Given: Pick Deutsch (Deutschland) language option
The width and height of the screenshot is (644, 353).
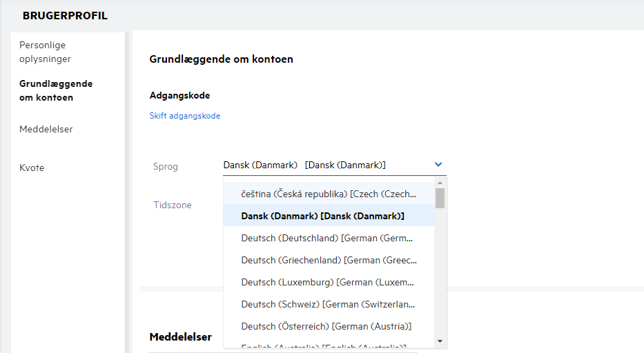Looking at the screenshot, I should [329, 238].
